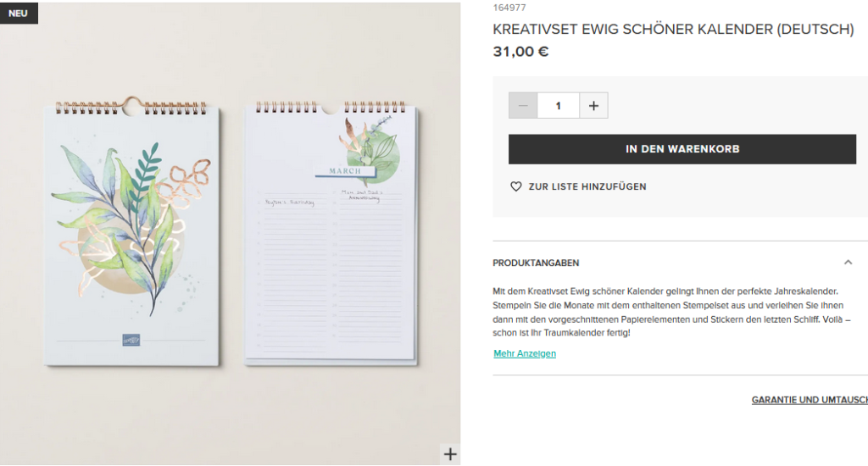
Task: Select the March calendar page image
Action: [331, 234]
